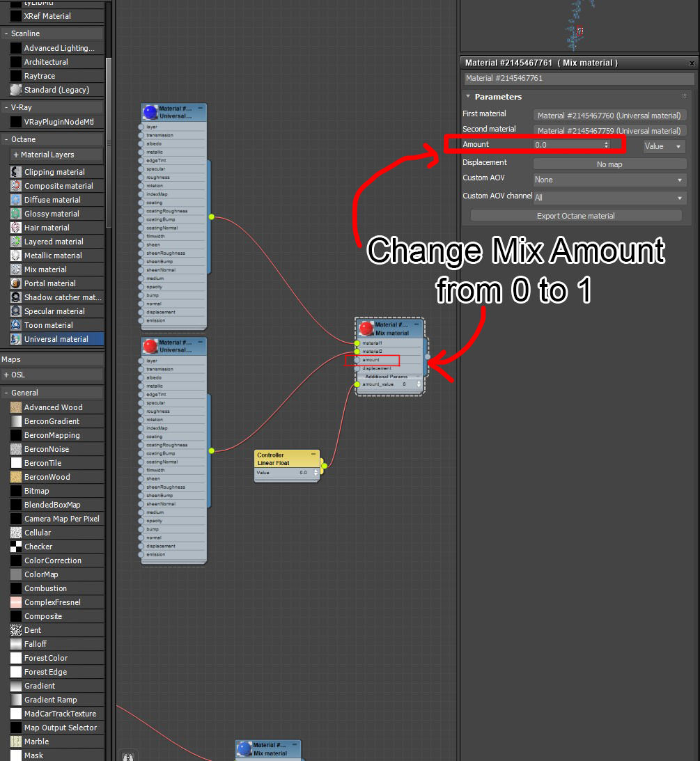Close the Mix material parameter panel
Image resolution: width=700 pixels, height=761 pixels.
(692, 63)
